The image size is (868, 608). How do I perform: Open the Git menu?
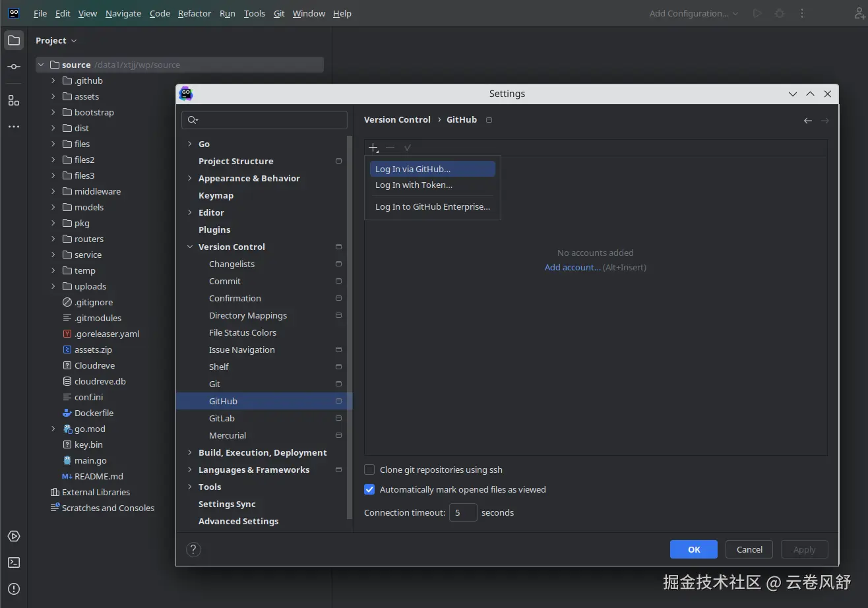pyautogui.click(x=279, y=13)
